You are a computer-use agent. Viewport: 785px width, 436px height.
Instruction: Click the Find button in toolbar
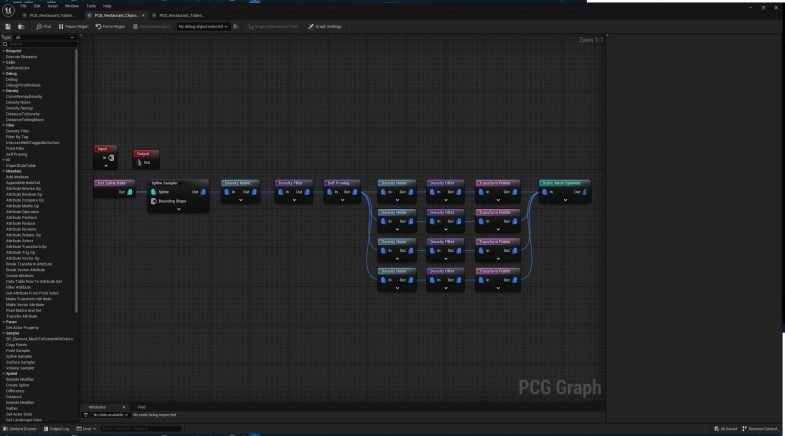click(44, 27)
